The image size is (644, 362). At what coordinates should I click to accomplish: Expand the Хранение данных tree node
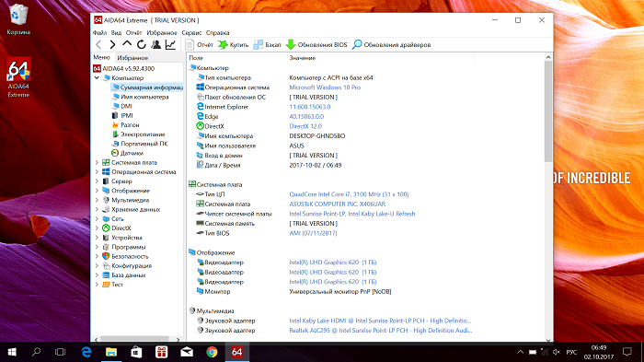[x=97, y=209]
